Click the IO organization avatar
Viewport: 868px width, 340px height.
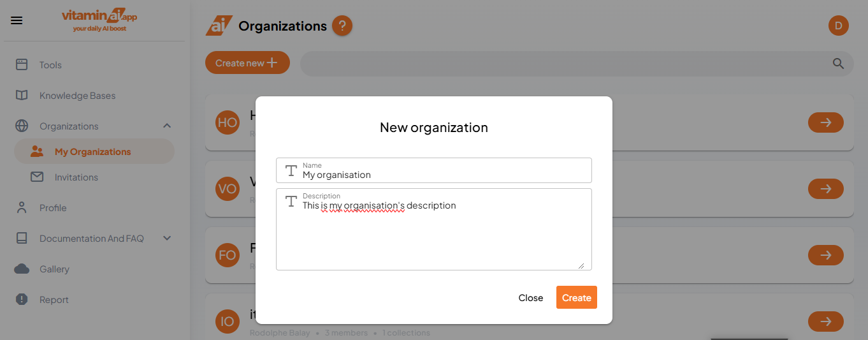(228, 322)
